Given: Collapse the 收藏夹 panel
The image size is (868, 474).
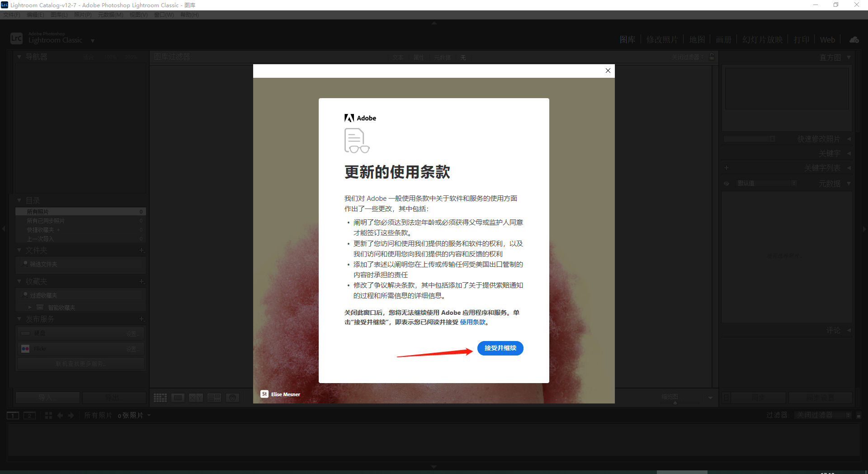Looking at the screenshot, I should point(19,281).
